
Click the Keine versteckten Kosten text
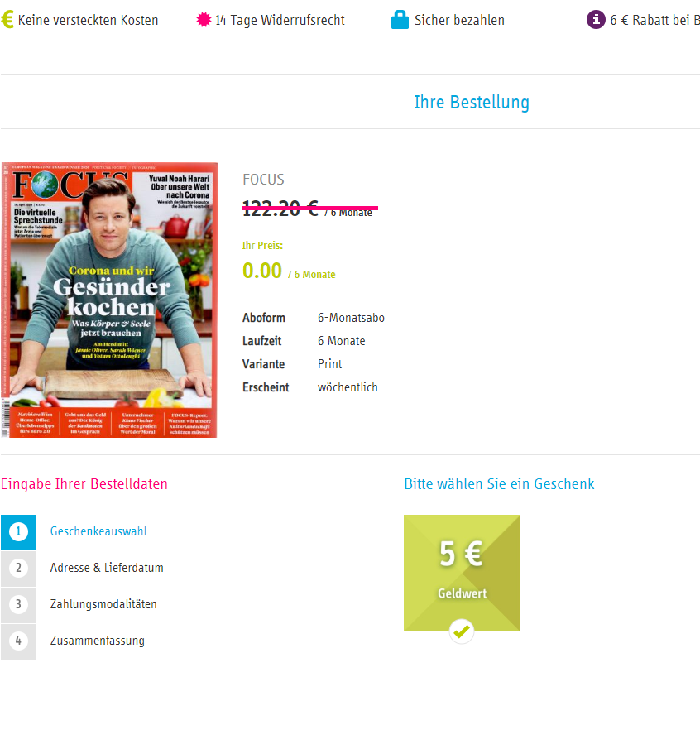click(88, 20)
